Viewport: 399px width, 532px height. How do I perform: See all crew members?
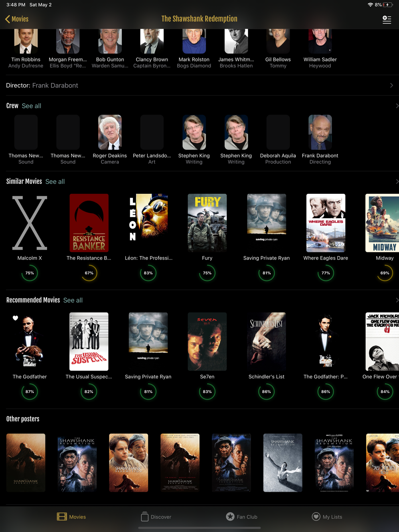click(32, 106)
